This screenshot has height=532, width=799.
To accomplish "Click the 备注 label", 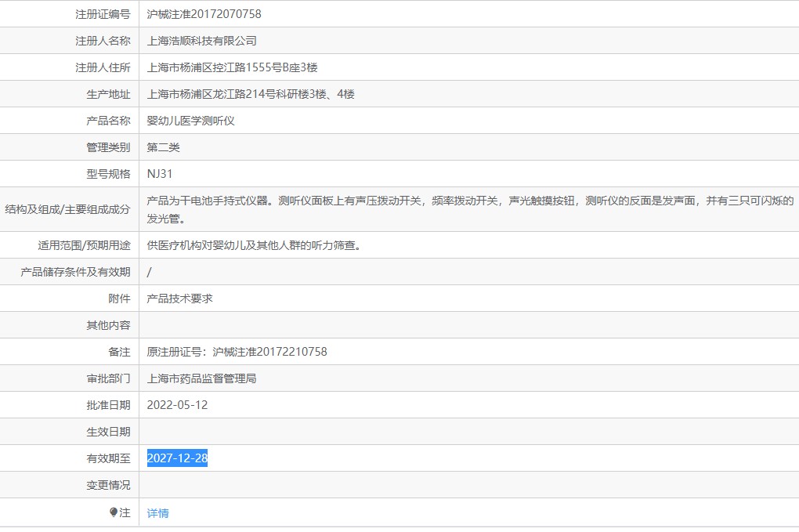I will 119,352.
